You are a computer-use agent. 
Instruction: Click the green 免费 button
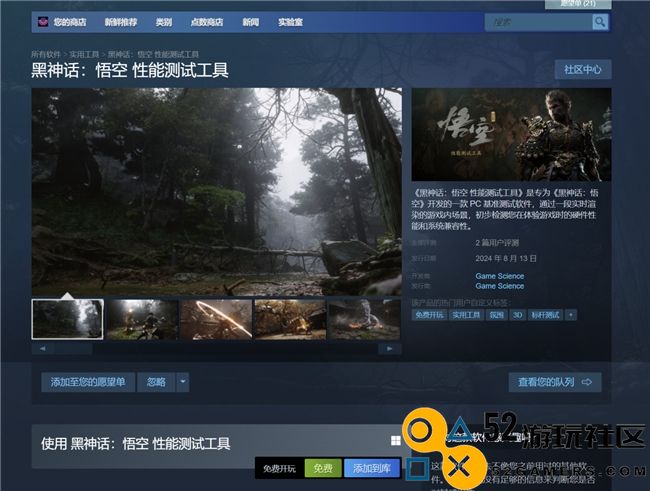pyautogui.click(x=323, y=469)
